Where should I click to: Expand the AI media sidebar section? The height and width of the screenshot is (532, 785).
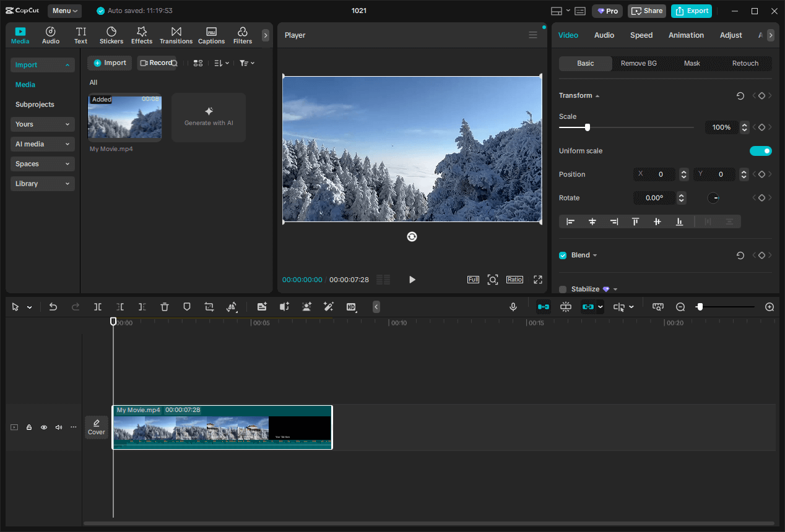click(42, 144)
